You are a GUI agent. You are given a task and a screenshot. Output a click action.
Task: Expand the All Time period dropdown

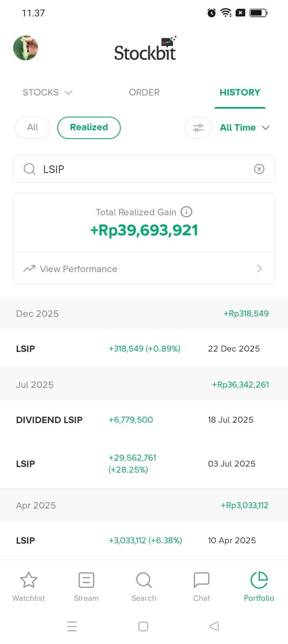pos(244,128)
